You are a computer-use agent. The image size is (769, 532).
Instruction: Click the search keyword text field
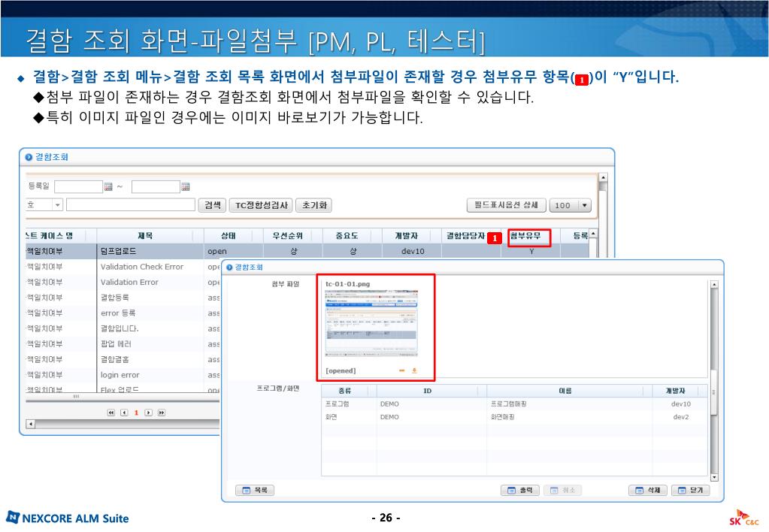[131, 205]
